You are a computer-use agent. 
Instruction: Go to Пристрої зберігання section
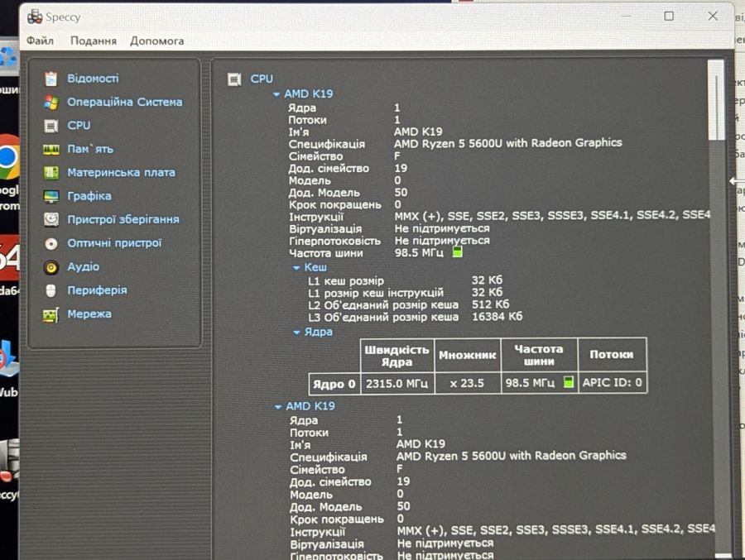[123, 219]
